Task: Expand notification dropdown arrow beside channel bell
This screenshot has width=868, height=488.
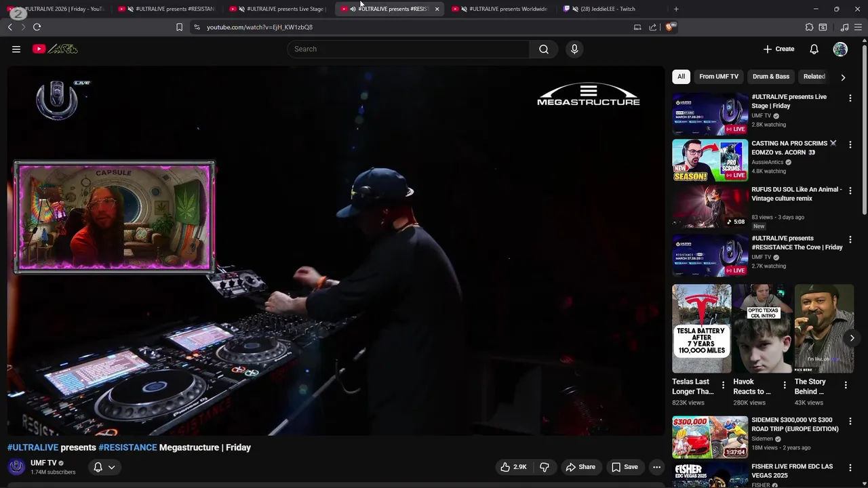Action: click(112, 467)
